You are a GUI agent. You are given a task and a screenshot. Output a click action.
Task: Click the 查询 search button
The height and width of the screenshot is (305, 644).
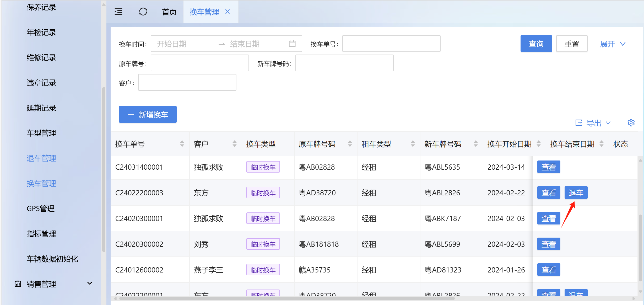[536, 44]
